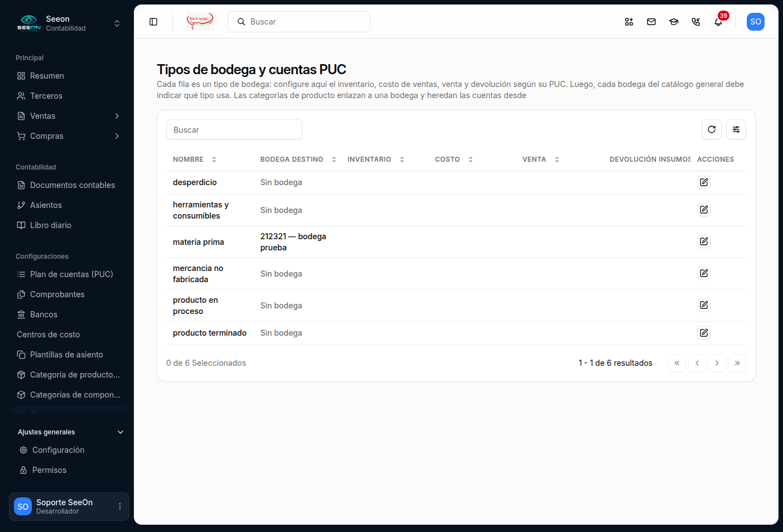This screenshot has height=532, width=783.
Task: Edit the desperdicio row
Action: [x=704, y=182]
